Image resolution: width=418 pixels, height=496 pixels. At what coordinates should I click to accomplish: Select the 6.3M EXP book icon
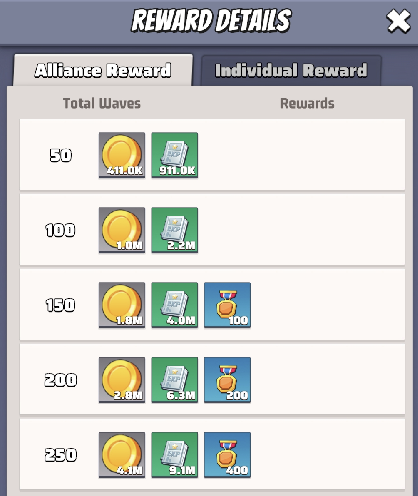tap(175, 380)
